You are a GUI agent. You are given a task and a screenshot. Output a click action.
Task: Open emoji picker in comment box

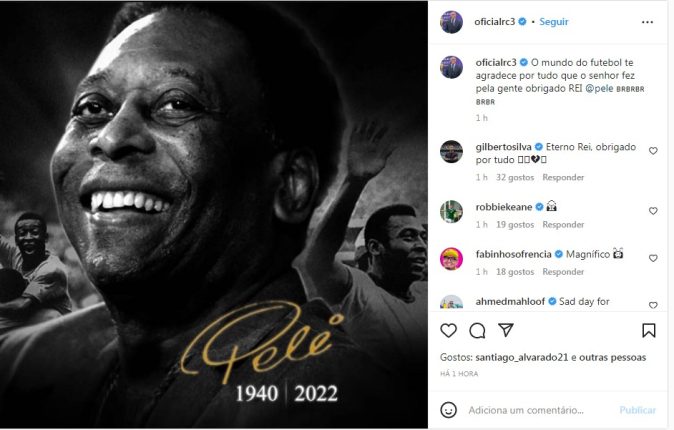coord(449,410)
